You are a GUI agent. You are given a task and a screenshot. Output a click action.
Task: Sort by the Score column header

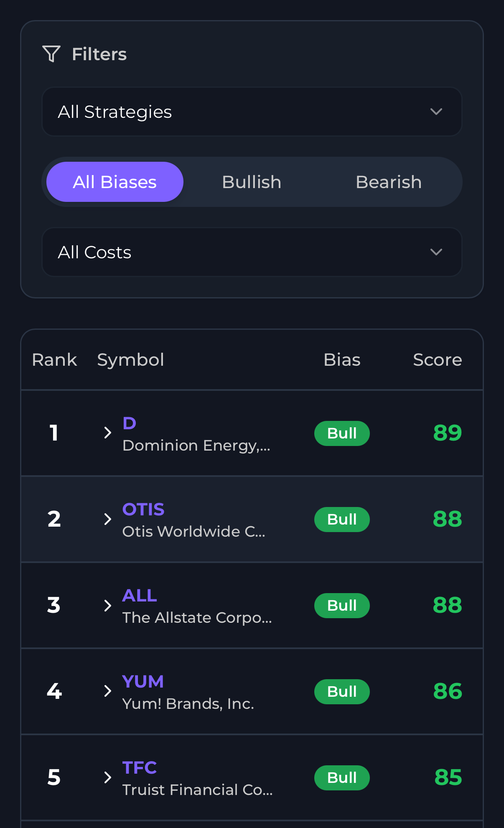pyautogui.click(x=437, y=360)
